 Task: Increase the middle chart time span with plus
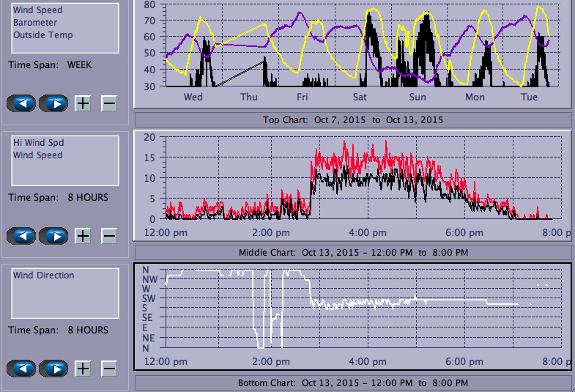(83, 236)
